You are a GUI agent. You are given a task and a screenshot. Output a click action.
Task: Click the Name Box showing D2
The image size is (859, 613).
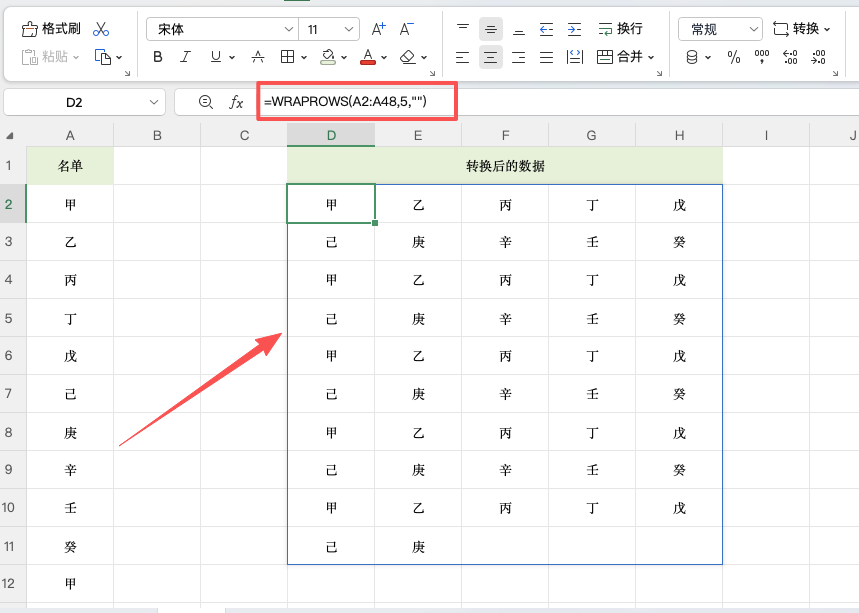tap(75, 102)
